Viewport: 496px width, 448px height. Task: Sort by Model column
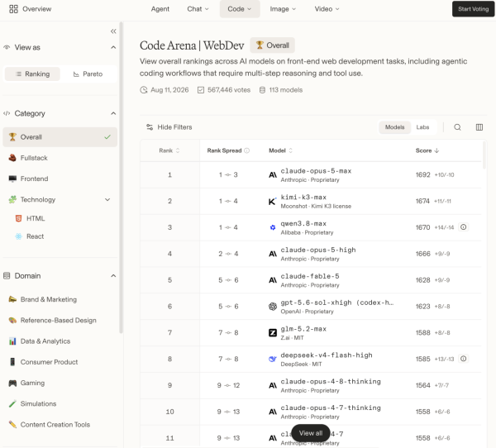tap(280, 150)
